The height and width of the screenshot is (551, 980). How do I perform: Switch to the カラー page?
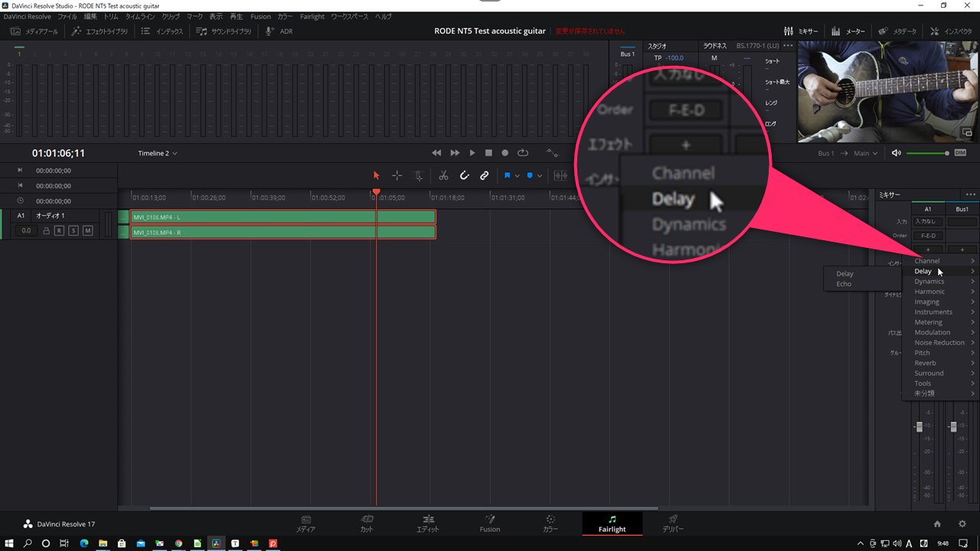(x=550, y=523)
